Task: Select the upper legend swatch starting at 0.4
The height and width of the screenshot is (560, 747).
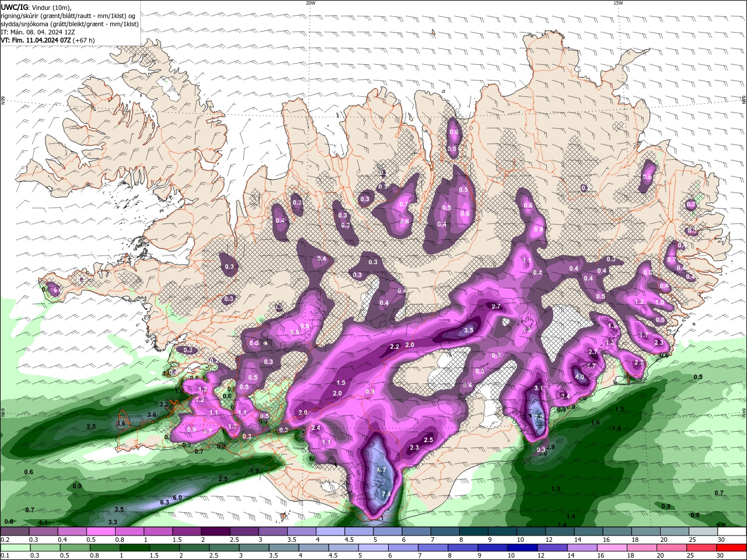Action: 72,531
